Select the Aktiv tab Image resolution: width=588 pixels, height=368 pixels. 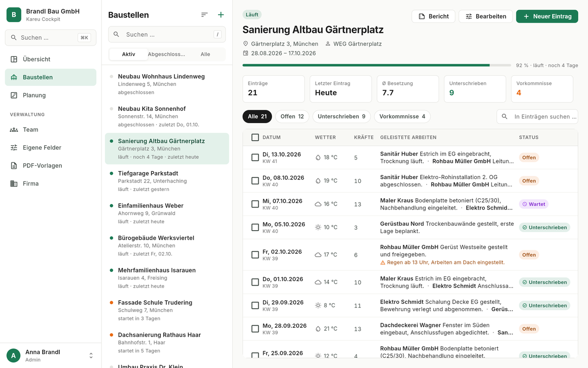(x=128, y=54)
